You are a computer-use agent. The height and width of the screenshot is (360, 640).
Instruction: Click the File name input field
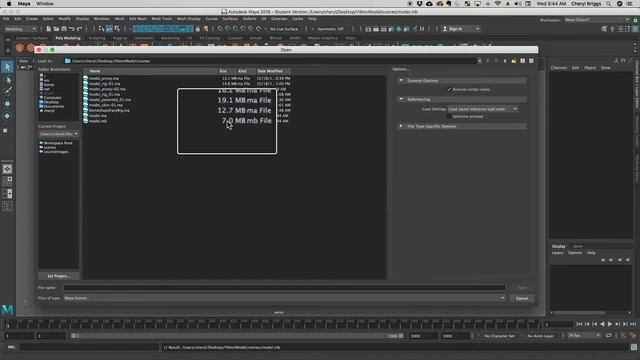pos(284,287)
